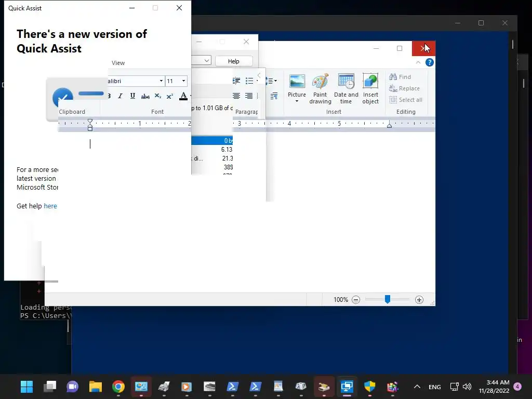Toggle Underline formatting in WordPad
This screenshot has width=532, height=399.
coord(132,96)
